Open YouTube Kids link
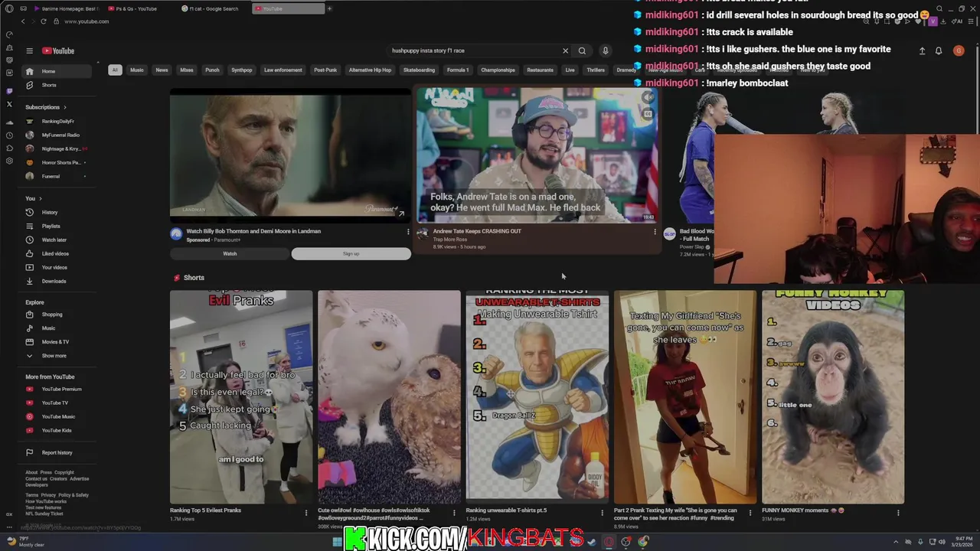Viewport: 980px width, 551px height. coord(58,431)
